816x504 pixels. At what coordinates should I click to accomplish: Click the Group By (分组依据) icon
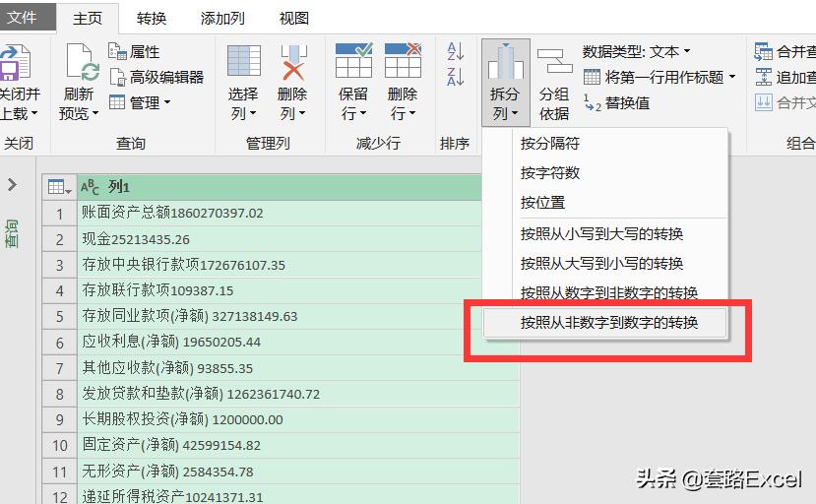point(555,62)
